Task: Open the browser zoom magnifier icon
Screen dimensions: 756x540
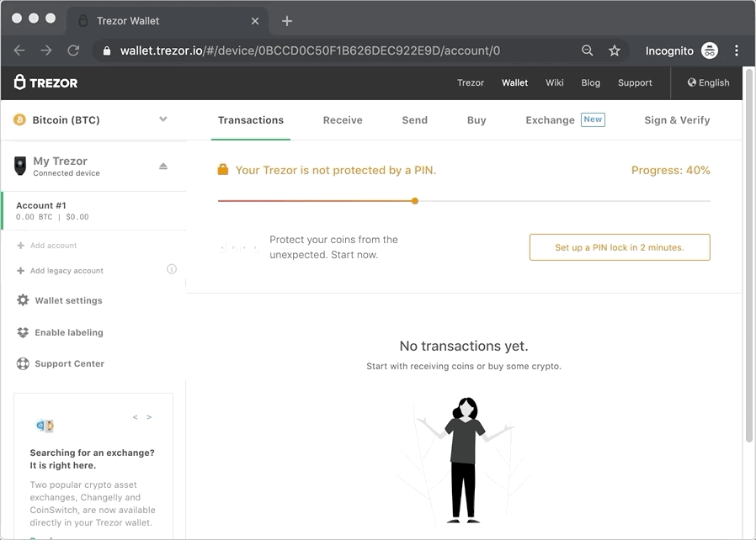Action: 587,50
